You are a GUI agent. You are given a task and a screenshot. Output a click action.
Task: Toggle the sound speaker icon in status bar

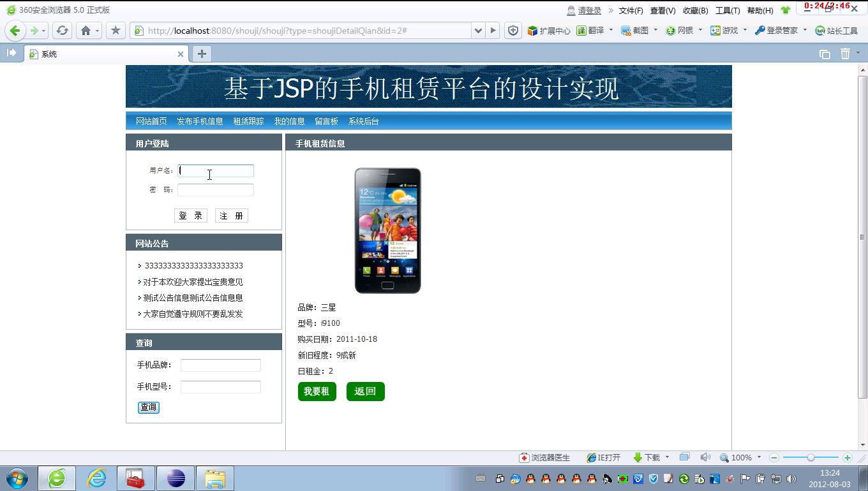(705, 457)
